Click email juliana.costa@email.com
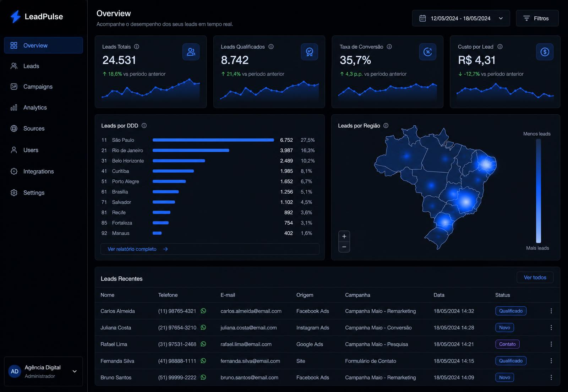The image size is (568, 392). 248,328
